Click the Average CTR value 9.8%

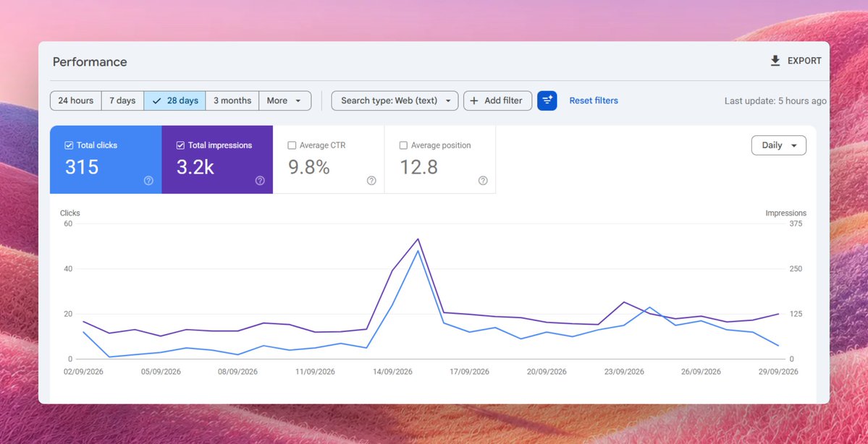[309, 167]
